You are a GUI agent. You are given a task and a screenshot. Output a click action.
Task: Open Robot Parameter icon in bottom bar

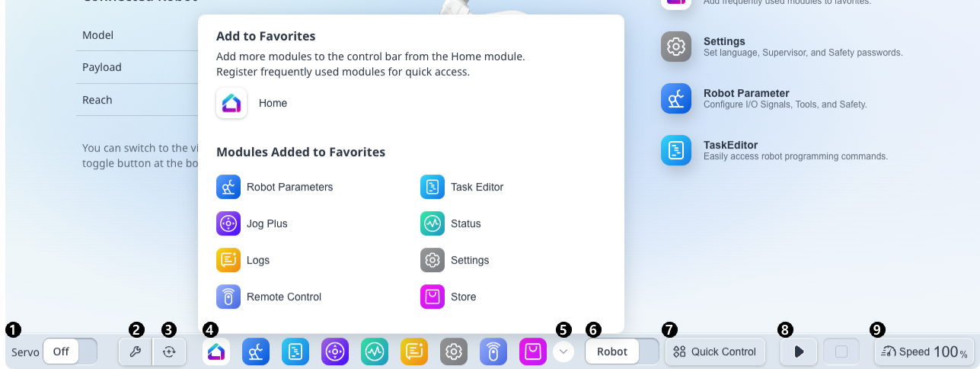[256, 351]
